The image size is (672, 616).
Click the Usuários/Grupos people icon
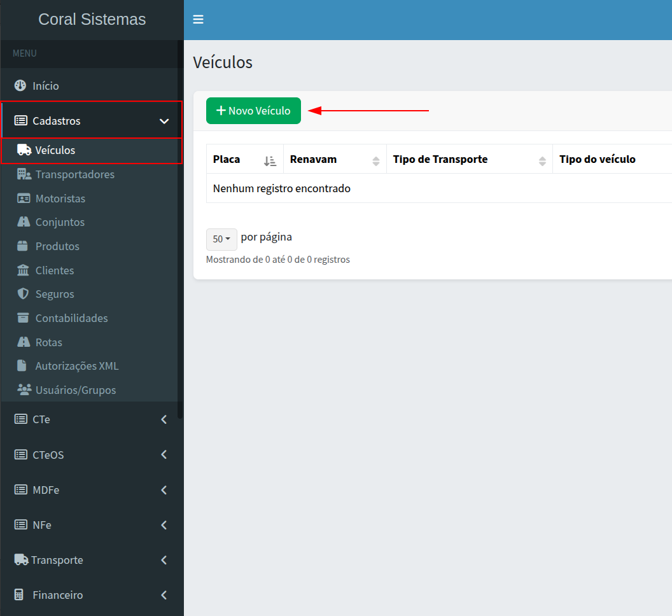coord(24,390)
